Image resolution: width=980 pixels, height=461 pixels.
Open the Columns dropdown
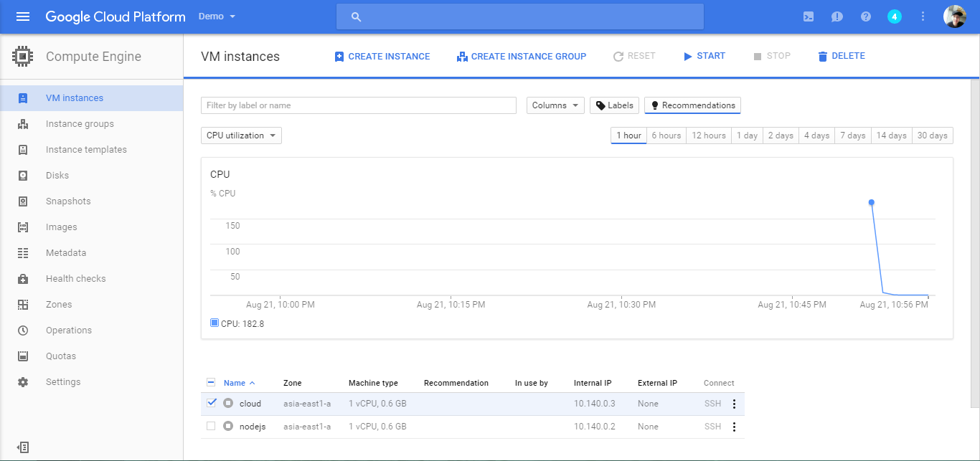[x=555, y=105]
